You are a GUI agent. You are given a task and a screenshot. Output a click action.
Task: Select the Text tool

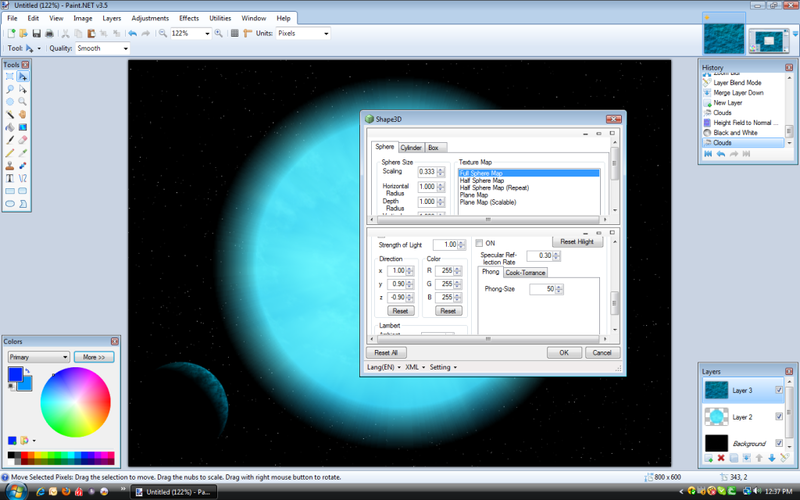pyautogui.click(x=10, y=179)
